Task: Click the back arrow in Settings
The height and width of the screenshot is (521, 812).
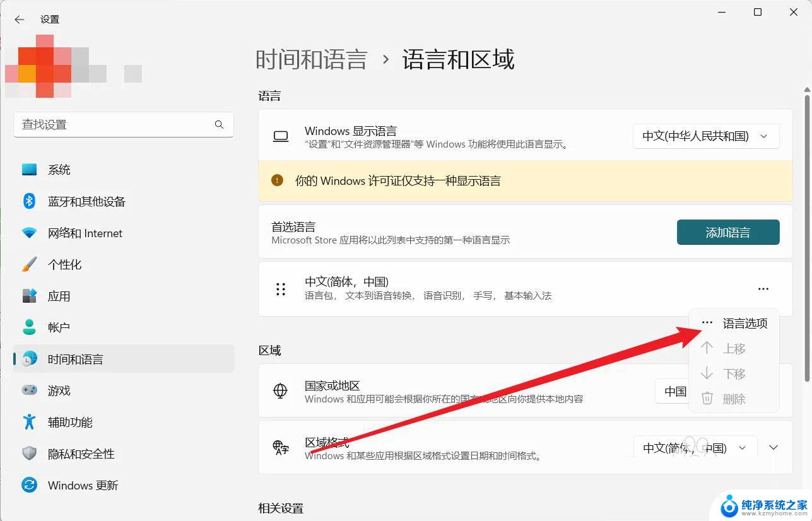Action: tap(20, 20)
